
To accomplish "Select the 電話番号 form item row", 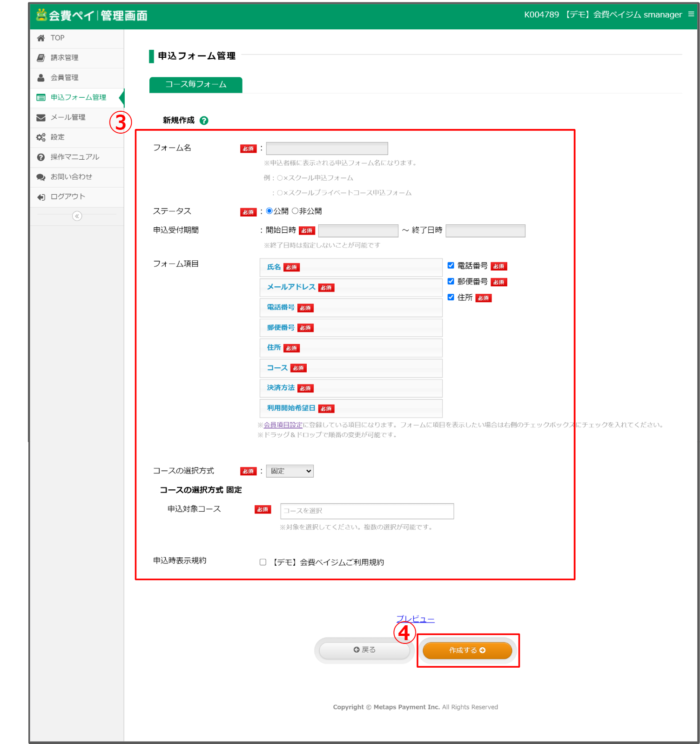I will [x=351, y=308].
